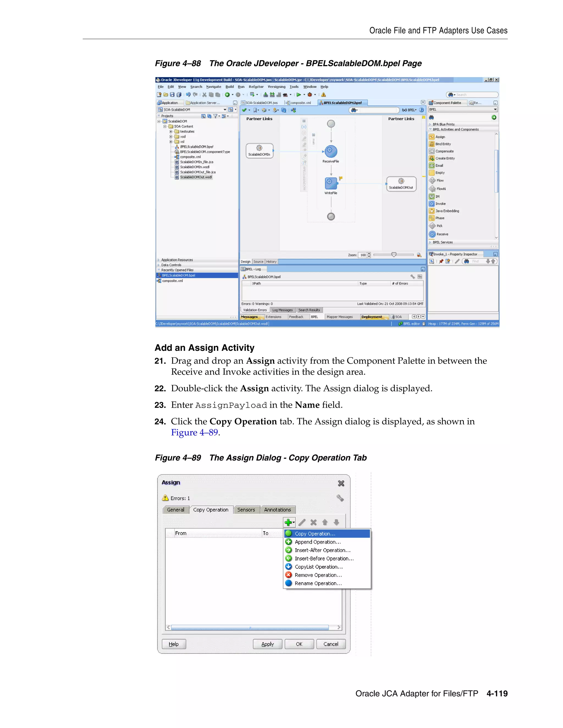Click the Errors: 1 warning icon in Assign dialog

click(x=165, y=498)
